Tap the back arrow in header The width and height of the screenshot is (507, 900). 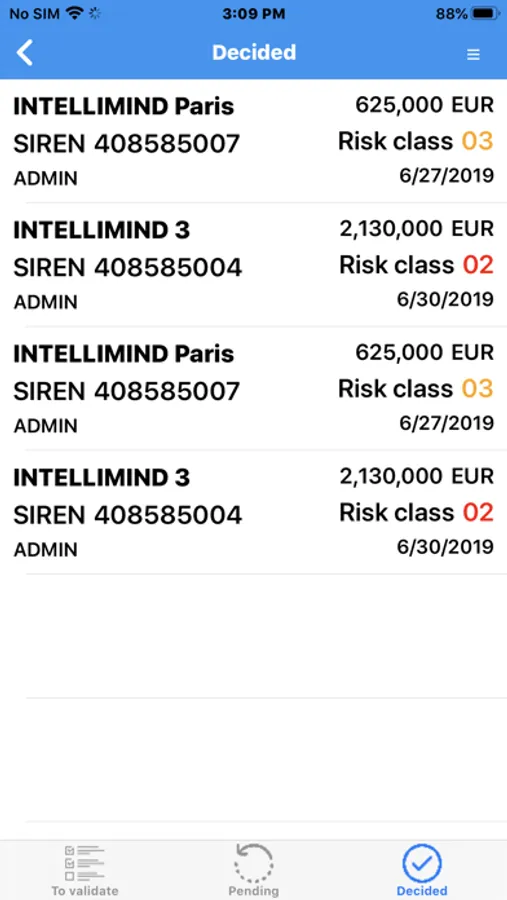click(25, 53)
